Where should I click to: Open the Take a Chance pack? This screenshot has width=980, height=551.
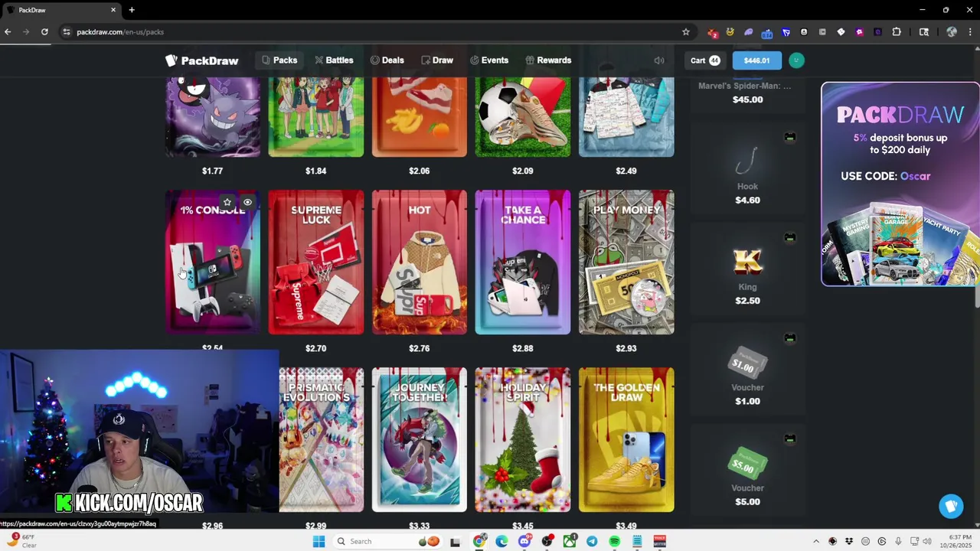tap(522, 262)
